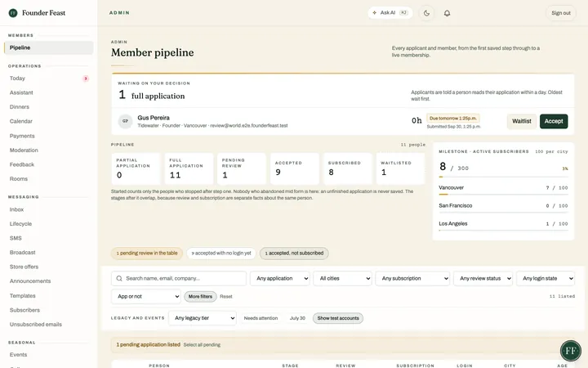Image resolution: width=588 pixels, height=368 pixels.
Task: Click the search magnifier icon
Action: tap(119, 279)
